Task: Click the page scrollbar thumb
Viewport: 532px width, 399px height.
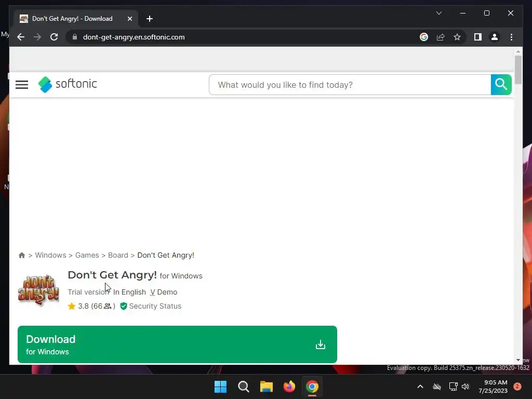Action: (518, 70)
